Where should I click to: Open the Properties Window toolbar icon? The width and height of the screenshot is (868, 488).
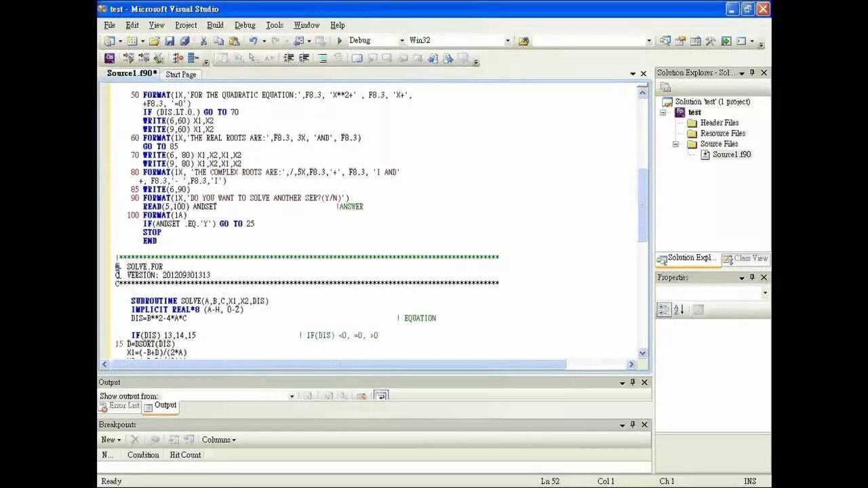click(680, 41)
